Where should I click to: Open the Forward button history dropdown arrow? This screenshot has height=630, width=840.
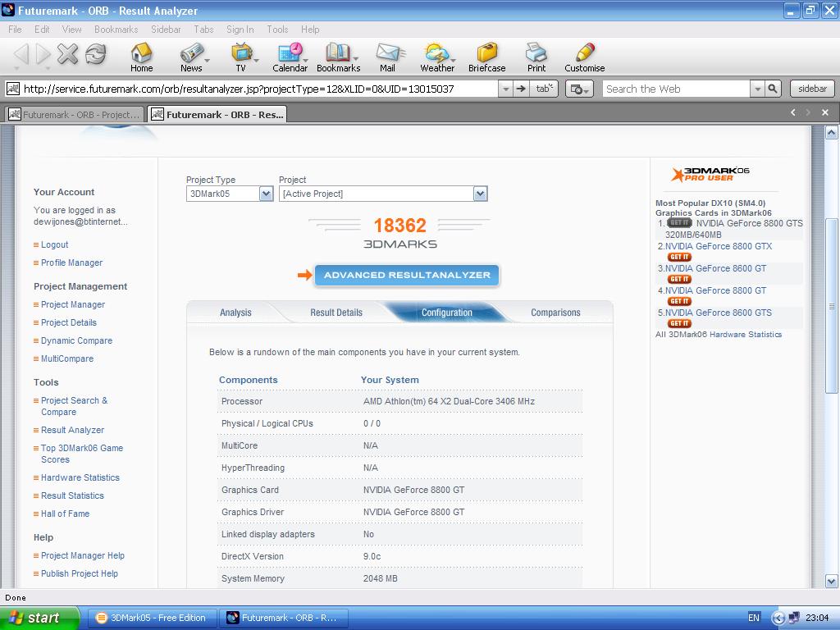[x=47, y=69]
